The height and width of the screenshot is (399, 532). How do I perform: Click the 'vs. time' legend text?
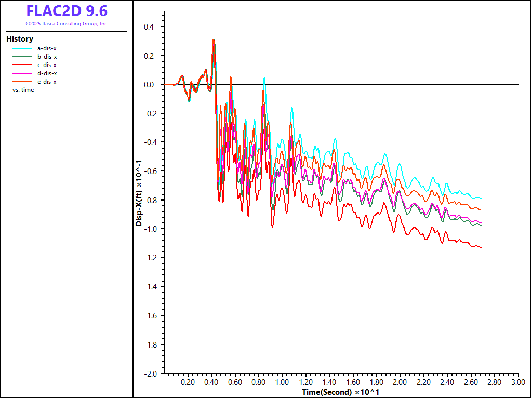click(x=23, y=90)
